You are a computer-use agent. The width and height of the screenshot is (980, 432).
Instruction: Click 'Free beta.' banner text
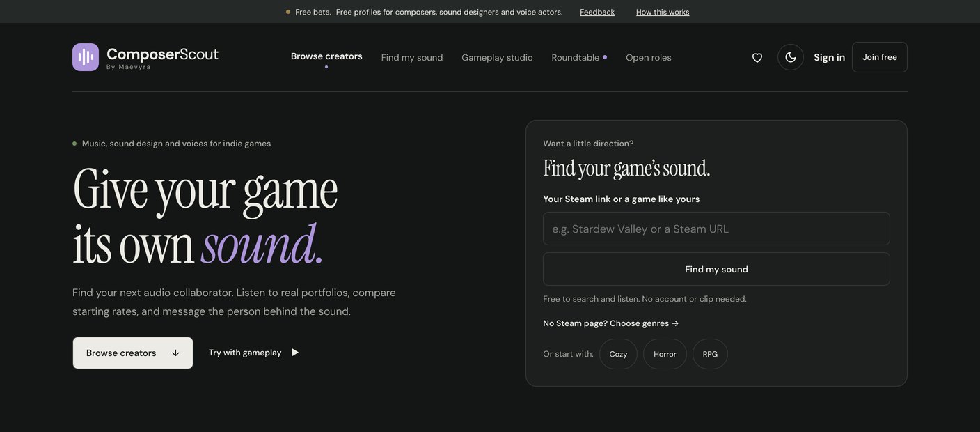pos(313,12)
